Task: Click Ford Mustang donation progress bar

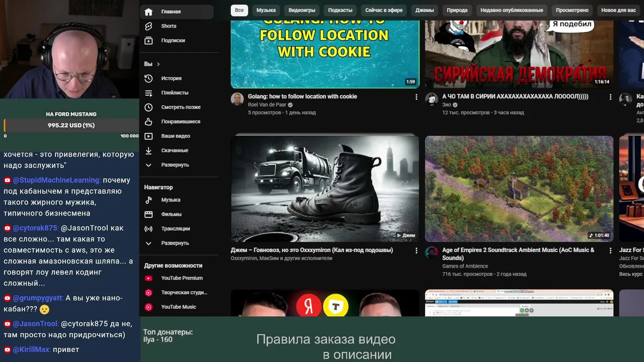Action: click(71, 125)
